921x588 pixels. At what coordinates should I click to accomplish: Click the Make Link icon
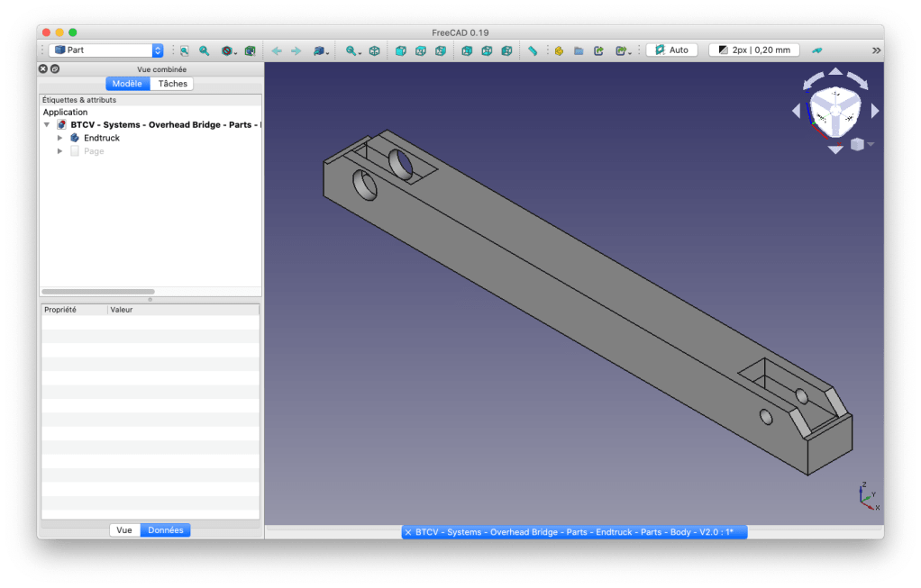[x=598, y=51]
